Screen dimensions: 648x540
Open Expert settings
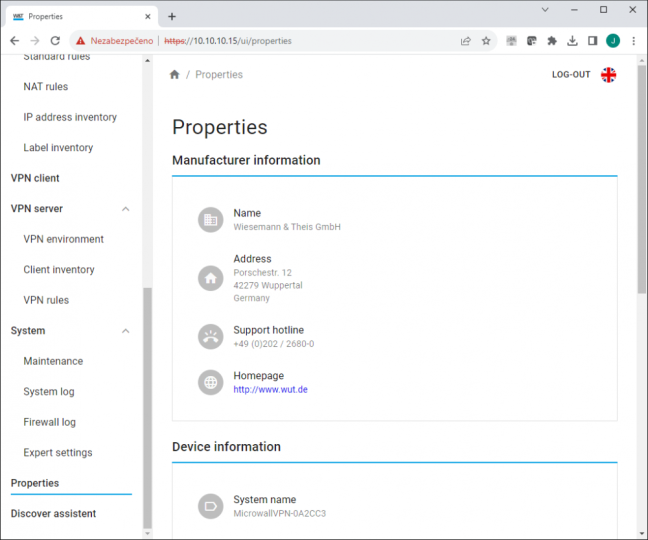tap(57, 452)
